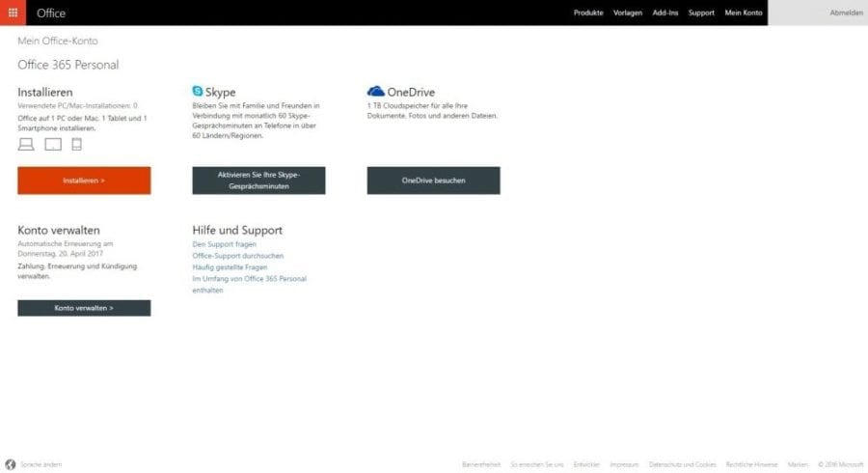The height and width of the screenshot is (473, 868).
Task: Open Impressum footer link
Action: (624, 464)
